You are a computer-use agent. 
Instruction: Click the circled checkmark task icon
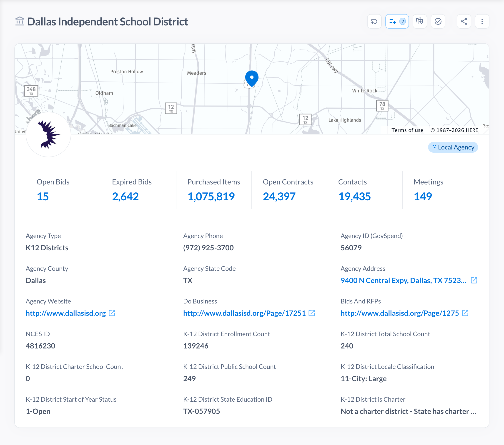[x=438, y=21]
